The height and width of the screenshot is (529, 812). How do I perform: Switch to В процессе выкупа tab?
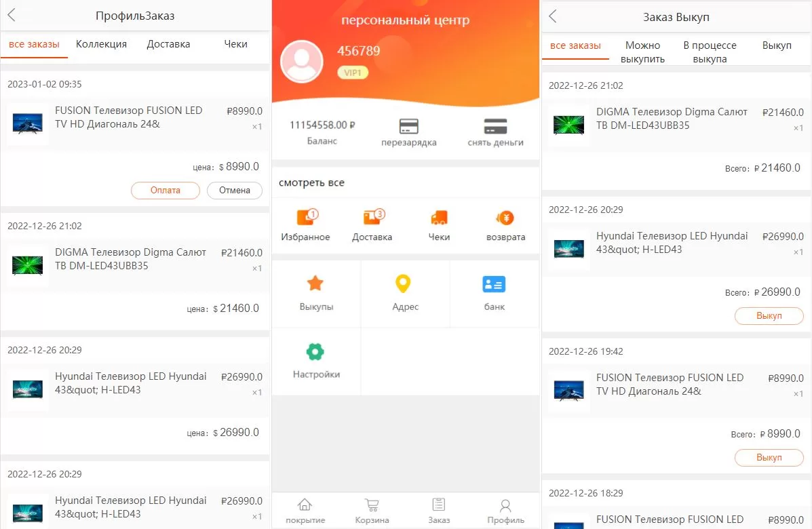tap(710, 52)
